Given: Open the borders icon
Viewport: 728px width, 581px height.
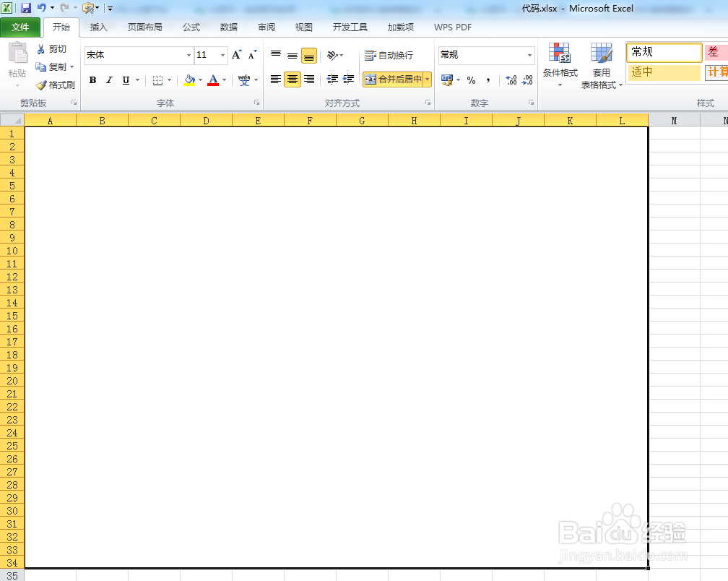Looking at the screenshot, I should tap(158, 80).
